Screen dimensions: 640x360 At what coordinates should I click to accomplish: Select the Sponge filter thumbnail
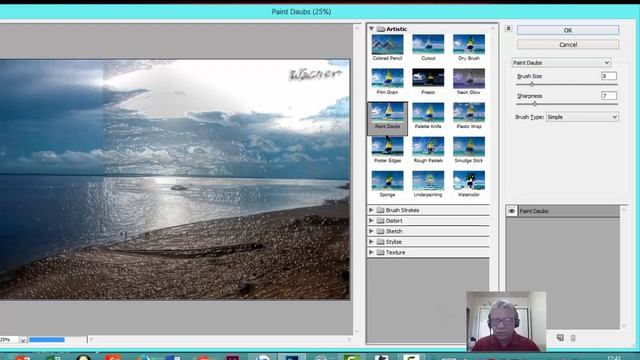point(387,181)
